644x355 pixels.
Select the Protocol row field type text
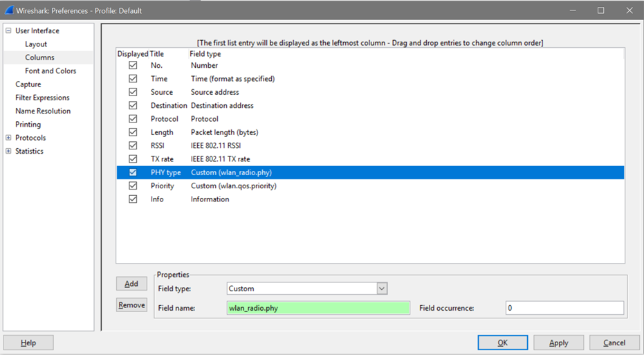[x=205, y=119]
